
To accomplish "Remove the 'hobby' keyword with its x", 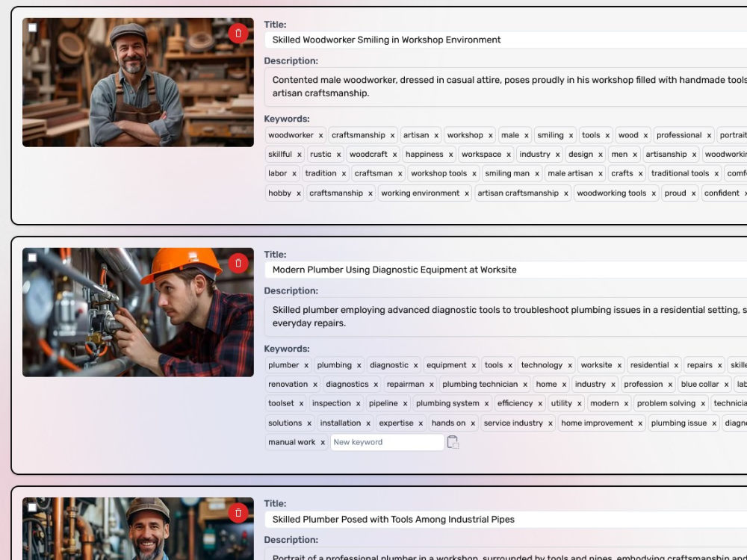I will pos(298,193).
